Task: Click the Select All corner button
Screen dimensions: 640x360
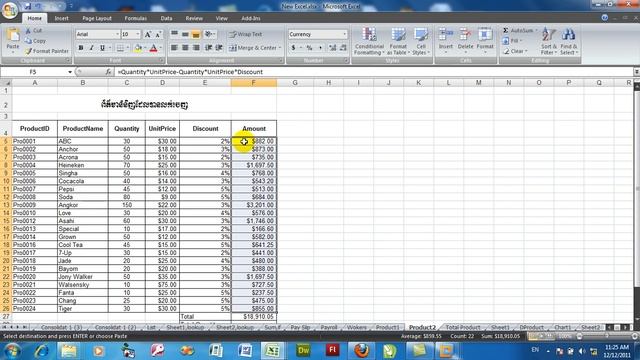Action: click(6, 83)
